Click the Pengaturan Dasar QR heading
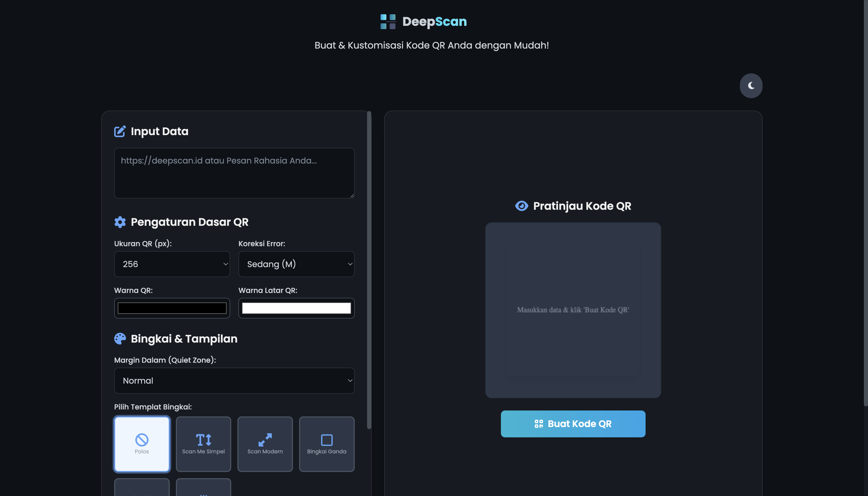This screenshot has width=868, height=496. pos(190,222)
